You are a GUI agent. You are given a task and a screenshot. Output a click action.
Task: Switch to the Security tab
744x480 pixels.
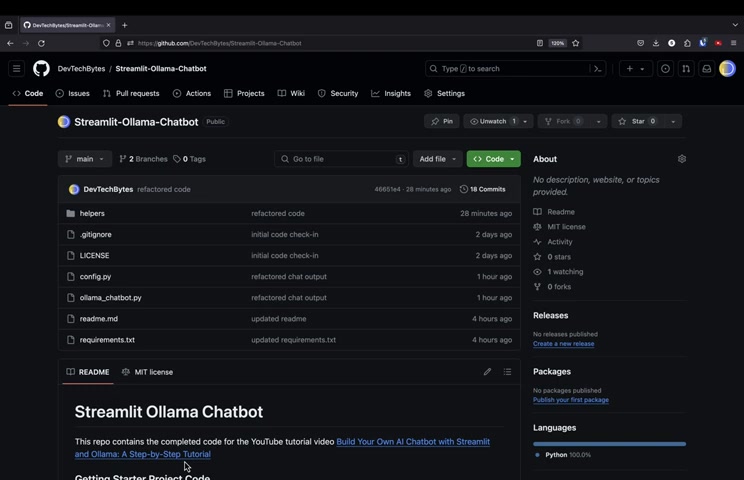338,93
